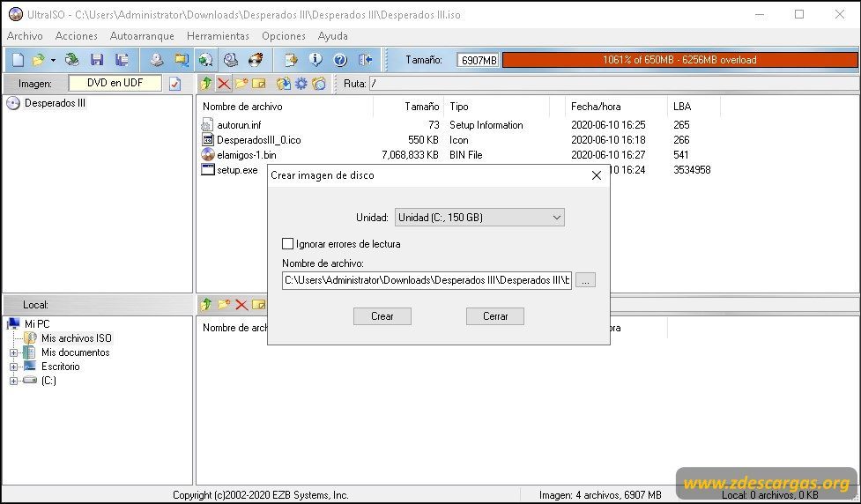Click the Save As multi-floppy icon
The height and width of the screenshot is (504, 861).
pyautogui.click(x=122, y=60)
